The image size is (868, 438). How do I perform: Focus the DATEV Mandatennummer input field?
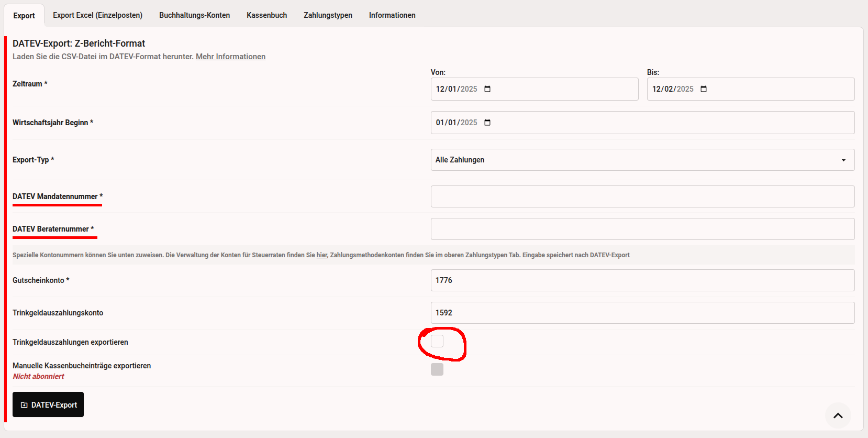[x=642, y=196]
